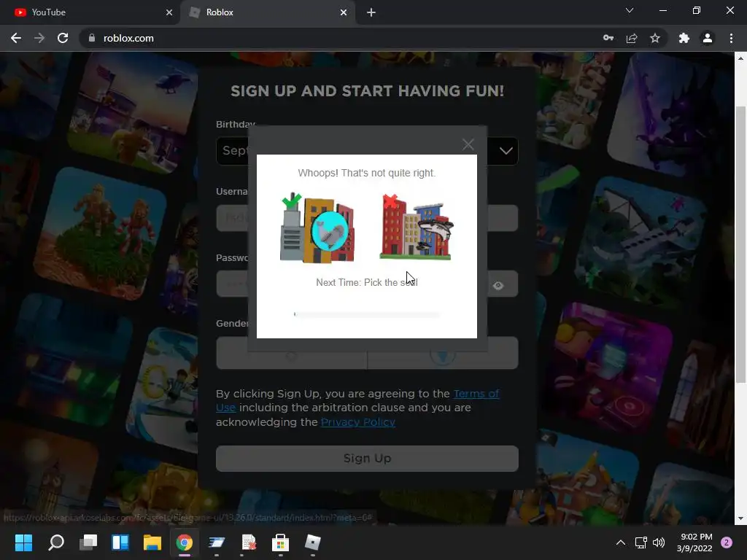Image resolution: width=747 pixels, height=560 pixels.
Task: Reload the Roblox page
Action: coord(63,38)
